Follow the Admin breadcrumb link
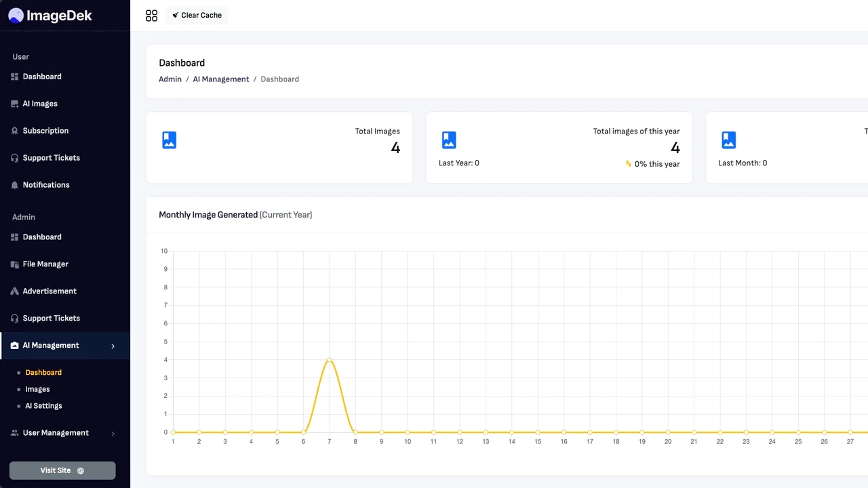The width and height of the screenshot is (868, 488). (170, 79)
